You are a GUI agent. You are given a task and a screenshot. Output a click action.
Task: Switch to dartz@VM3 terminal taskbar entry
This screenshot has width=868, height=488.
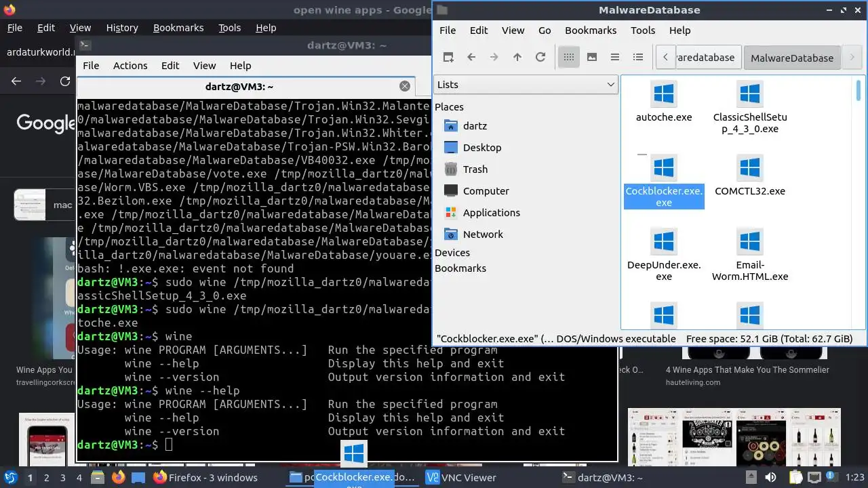pos(603,478)
